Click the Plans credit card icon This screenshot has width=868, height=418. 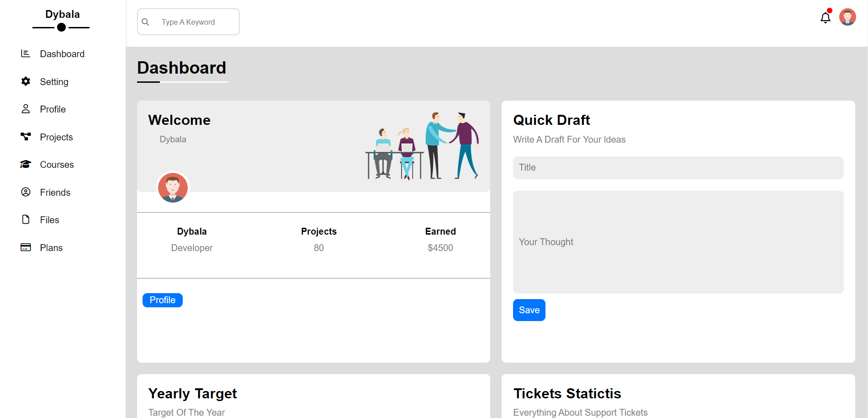[x=26, y=247]
